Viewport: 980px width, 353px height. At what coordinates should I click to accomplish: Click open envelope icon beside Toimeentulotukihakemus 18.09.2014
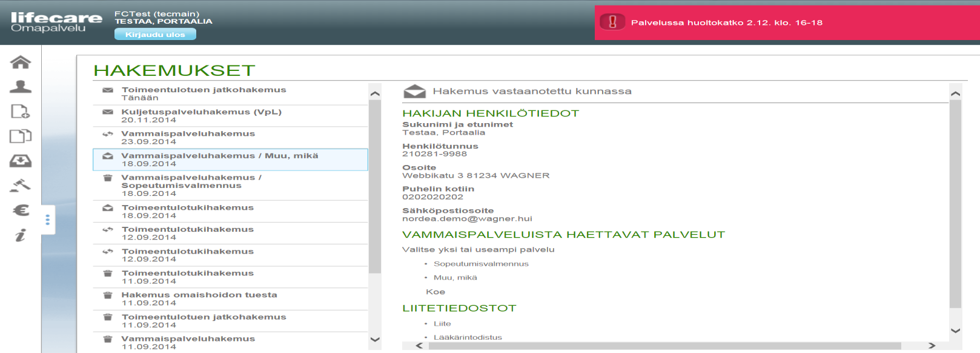pyautogui.click(x=108, y=208)
